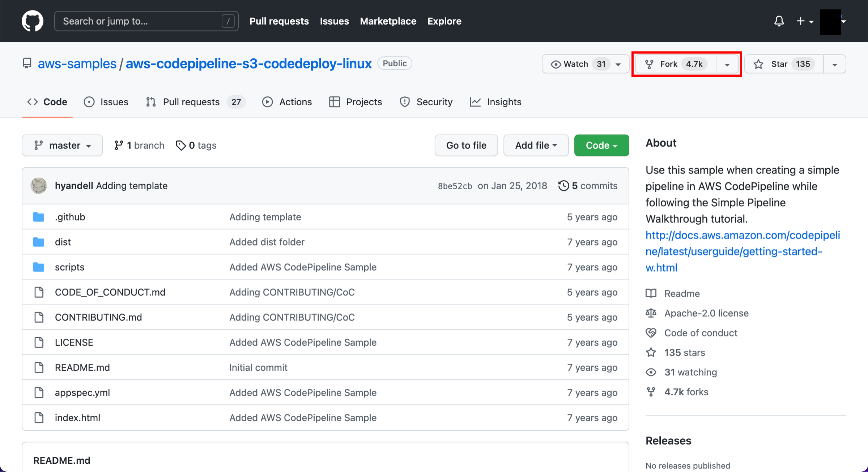Open 'Initial commit' commit message
Viewport: 868px width, 472px height.
(x=258, y=367)
